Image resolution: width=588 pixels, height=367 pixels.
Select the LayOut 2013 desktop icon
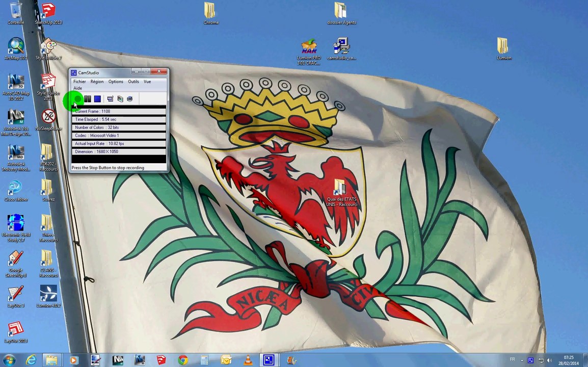[16, 332]
